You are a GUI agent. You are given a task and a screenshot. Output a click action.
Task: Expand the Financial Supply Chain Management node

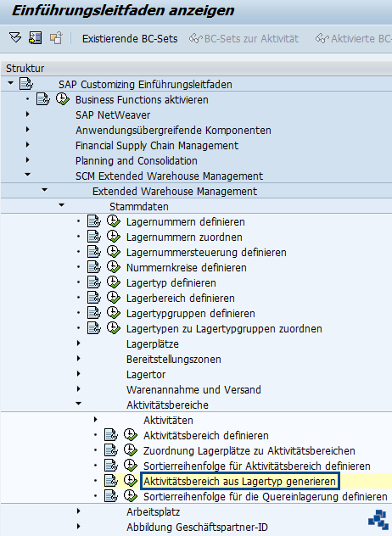[28, 144]
